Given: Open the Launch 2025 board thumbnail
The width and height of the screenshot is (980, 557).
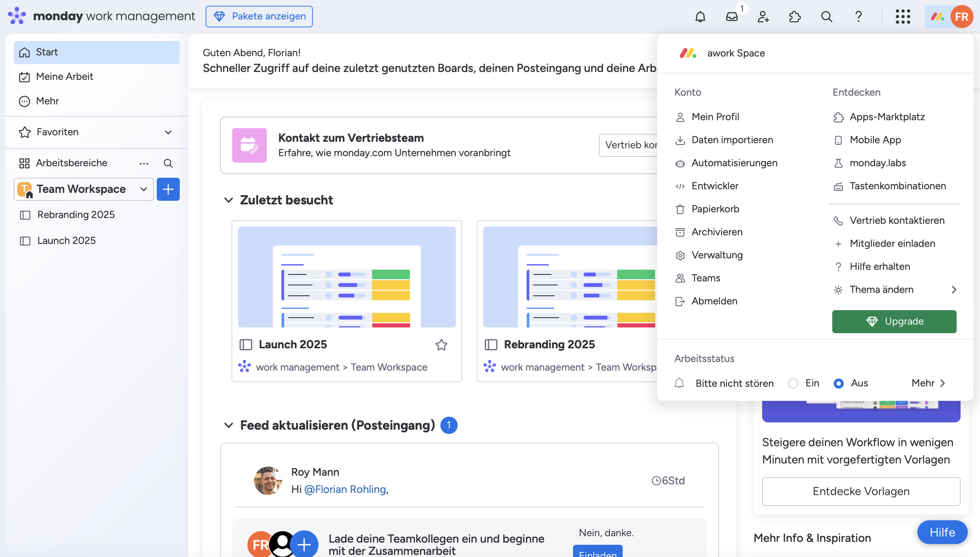Looking at the screenshot, I should (347, 277).
